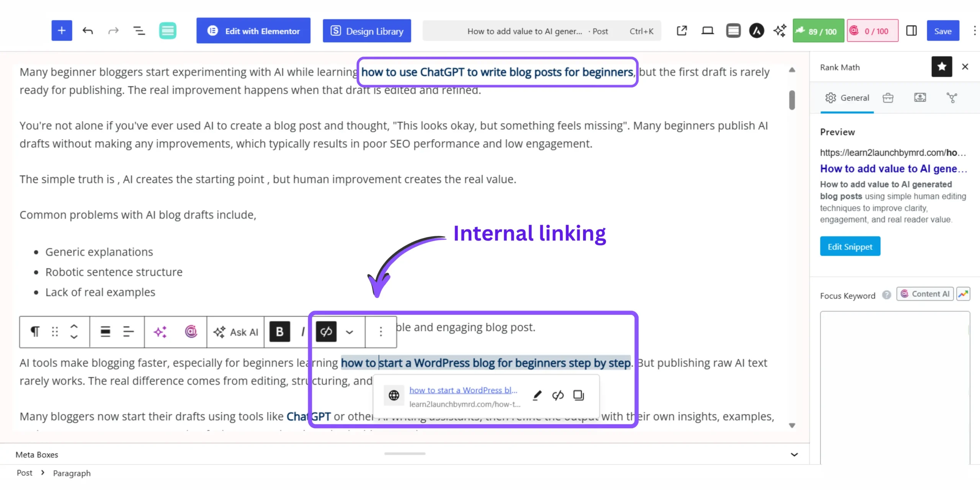
Task: Click the Content AI button
Action: click(x=925, y=294)
